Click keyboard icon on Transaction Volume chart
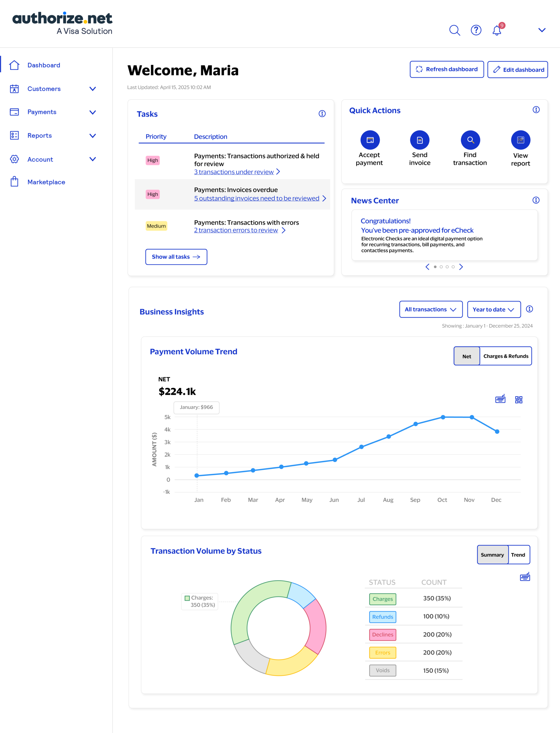 525,577
